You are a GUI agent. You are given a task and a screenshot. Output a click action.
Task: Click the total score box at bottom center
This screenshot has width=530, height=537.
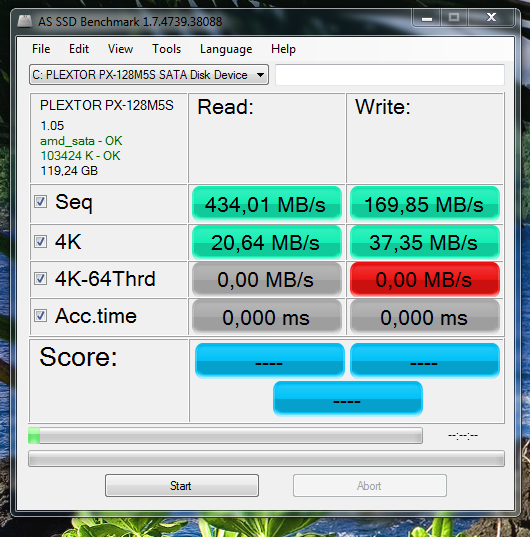tap(348, 398)
